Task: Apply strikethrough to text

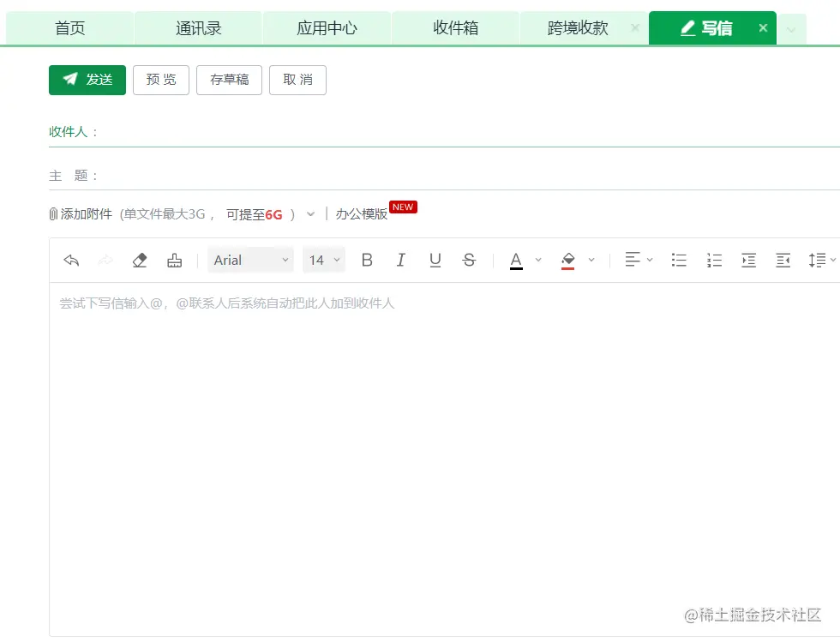Action: 469,260
